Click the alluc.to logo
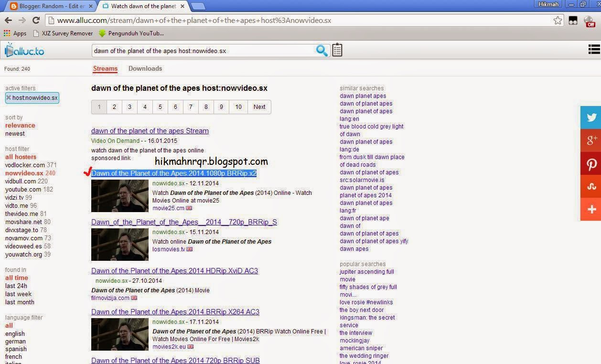The image size is (601, 364). (x=24, y=50)
